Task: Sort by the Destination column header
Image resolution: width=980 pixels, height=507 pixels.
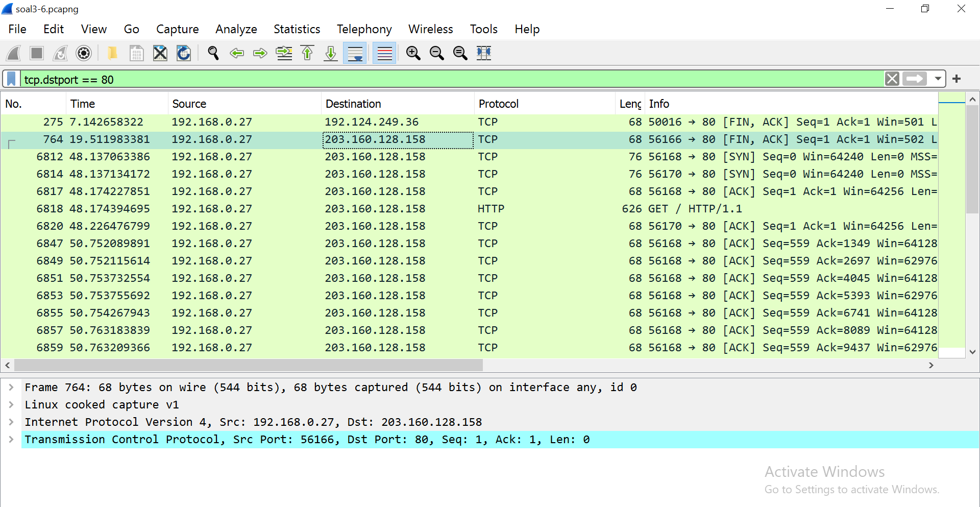Action: pos(398,104)
